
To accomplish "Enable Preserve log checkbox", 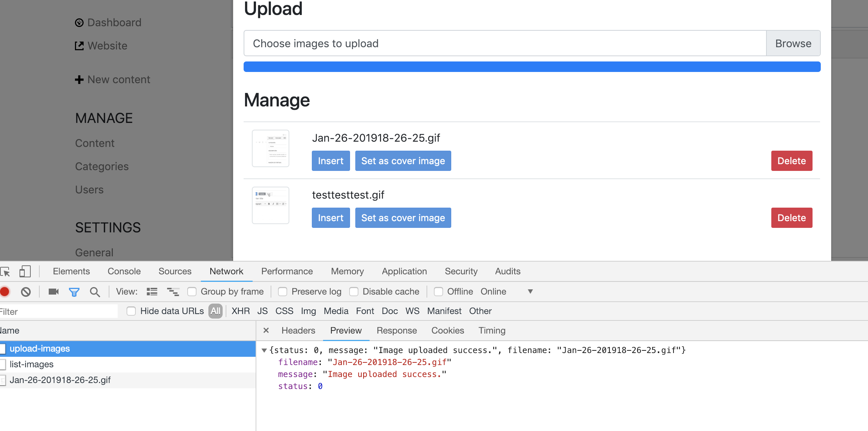I will [x=283, y=292].
